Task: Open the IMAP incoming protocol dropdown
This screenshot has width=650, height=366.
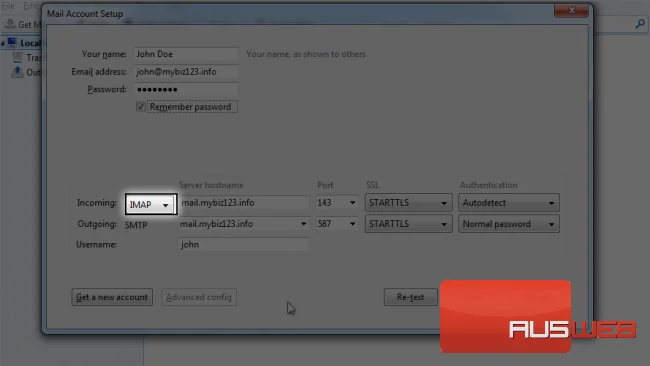Action: click(x=151, y=204)
